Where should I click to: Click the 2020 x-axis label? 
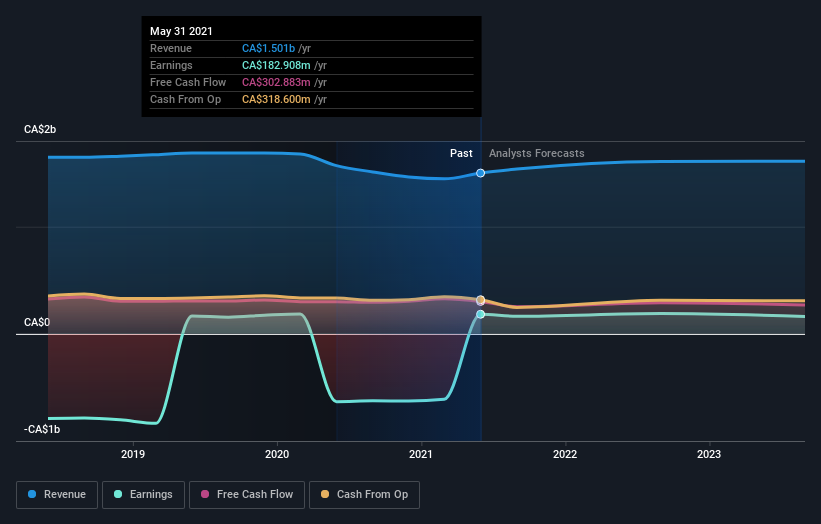277,454
